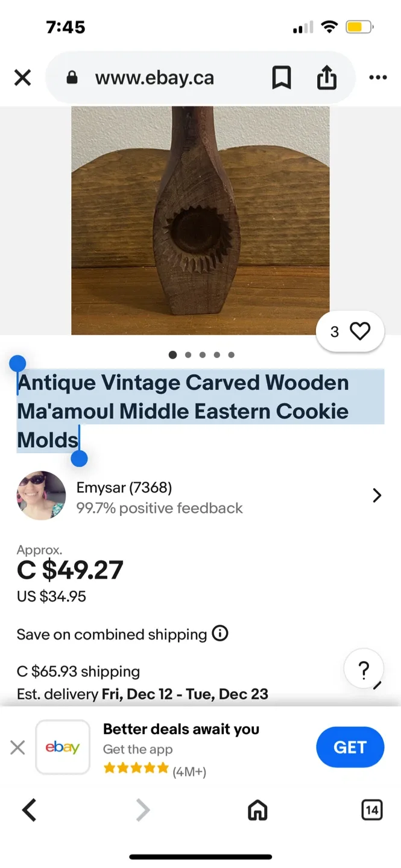Tap the back chevron in bottom bar
The height and width of the screenshot is (868, 401).
click(29, 810)
